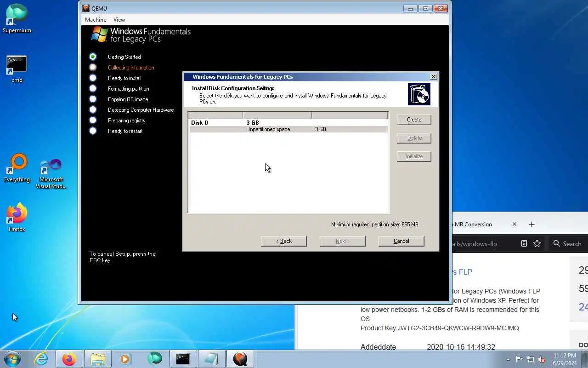Click the disabled Initialize button

coord(414,156)
